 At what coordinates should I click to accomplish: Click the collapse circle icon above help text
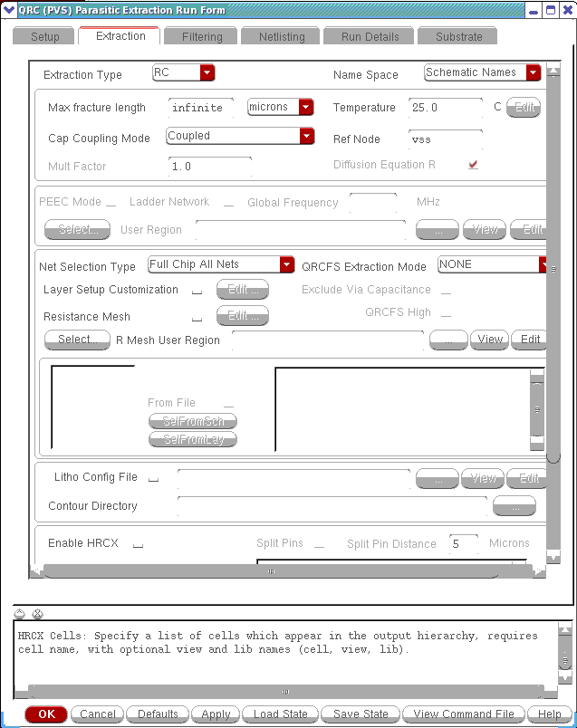point(20,614)
